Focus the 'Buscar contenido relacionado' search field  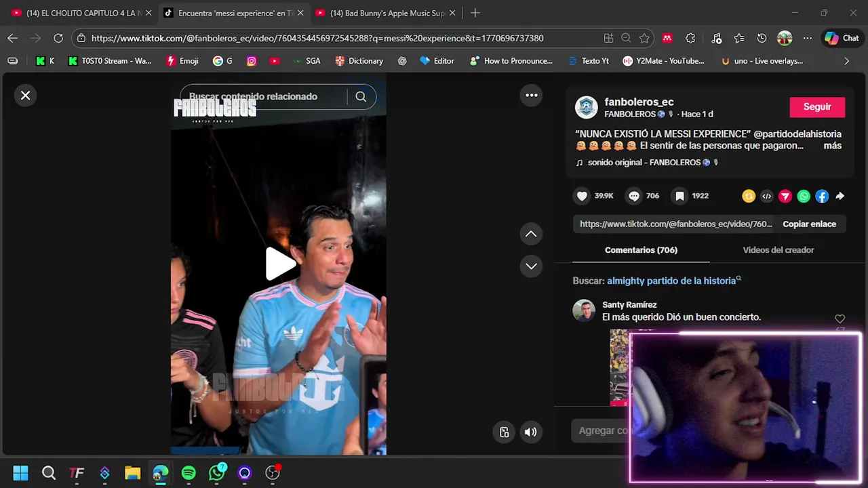(263, 97)
